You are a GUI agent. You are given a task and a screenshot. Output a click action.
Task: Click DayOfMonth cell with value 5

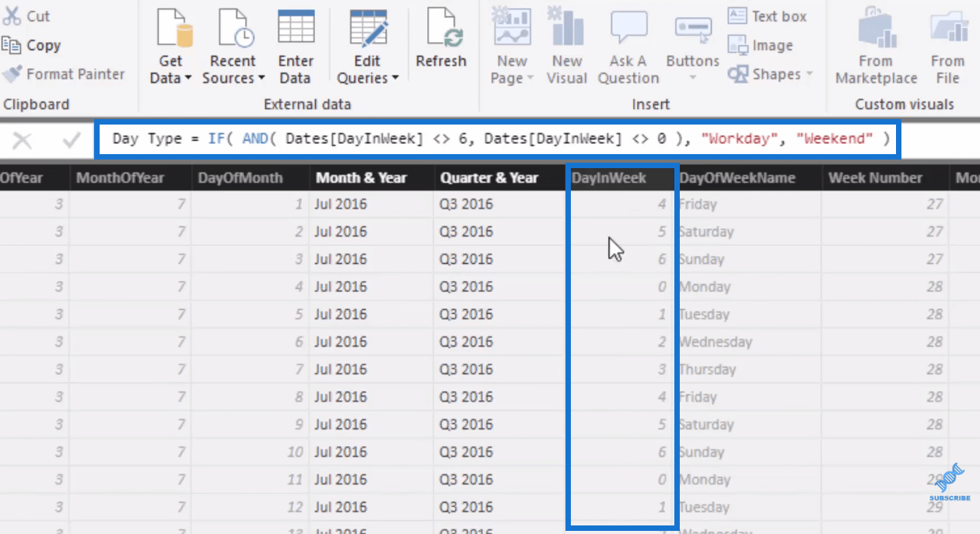[x=250, y=314]
